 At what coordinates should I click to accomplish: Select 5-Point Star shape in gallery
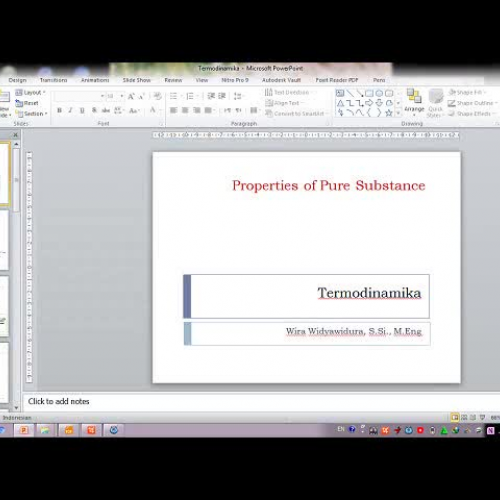[x=389, y=113]
